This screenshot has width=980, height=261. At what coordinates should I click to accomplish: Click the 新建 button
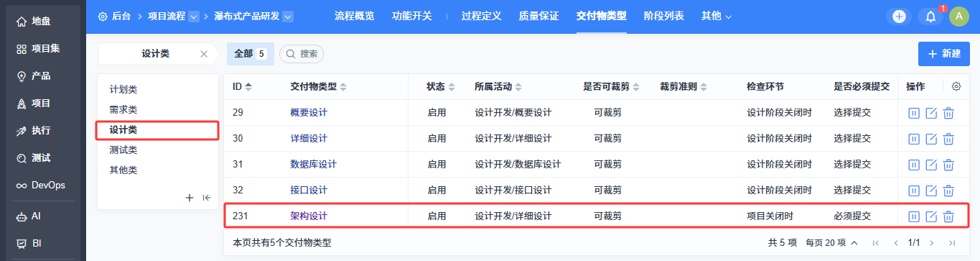944,54
